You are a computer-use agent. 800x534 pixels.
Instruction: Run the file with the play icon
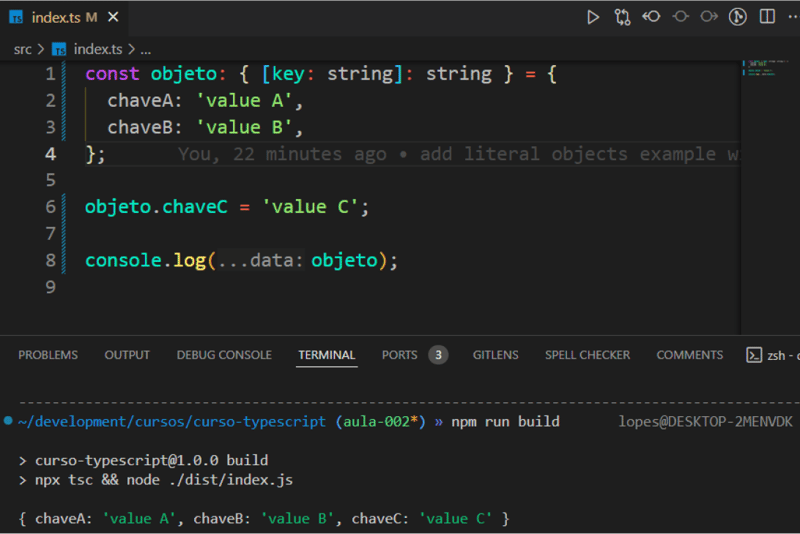tap(592, 17)
